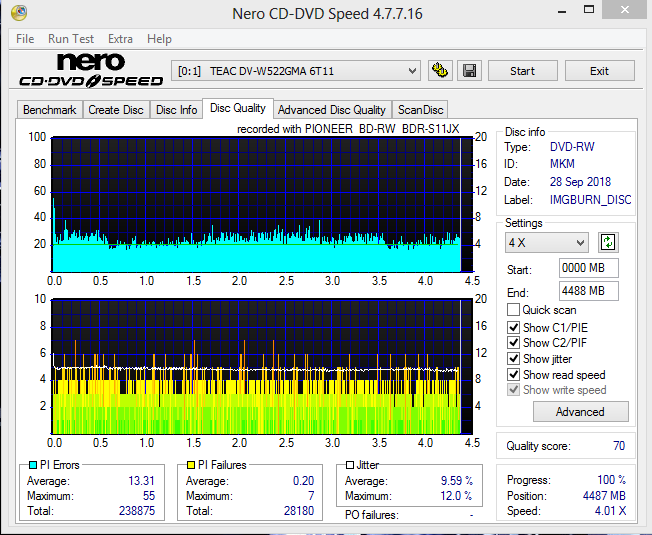
Task: Click the floppy disk save icon
Action: pyautogui.click(x=469, y=71)
